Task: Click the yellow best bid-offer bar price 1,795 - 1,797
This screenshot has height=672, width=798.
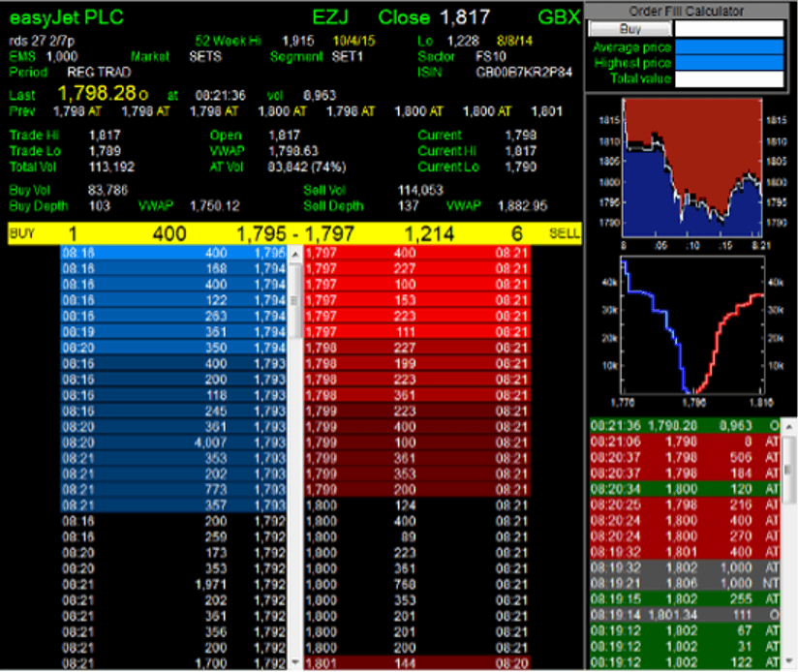Action: [x=295, y=234]
